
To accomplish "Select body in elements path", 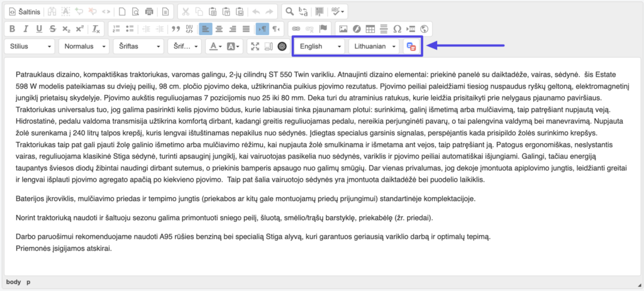I will point(14,282).
